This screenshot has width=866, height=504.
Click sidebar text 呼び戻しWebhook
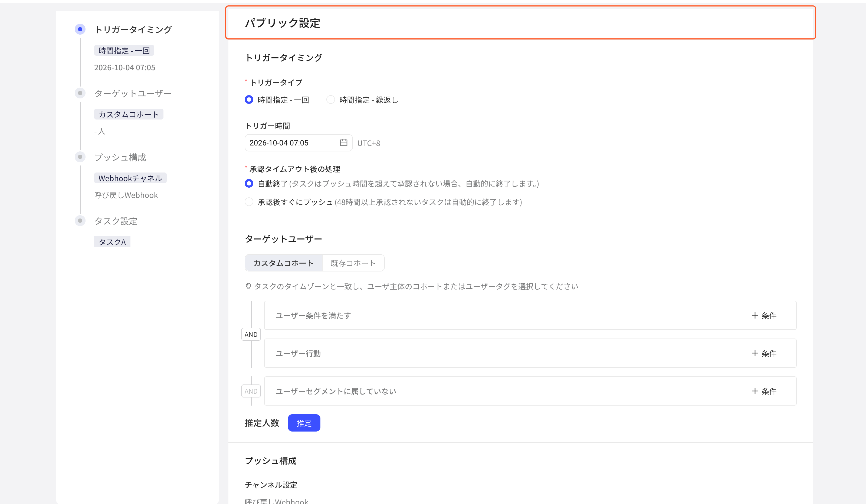[126, 195]
